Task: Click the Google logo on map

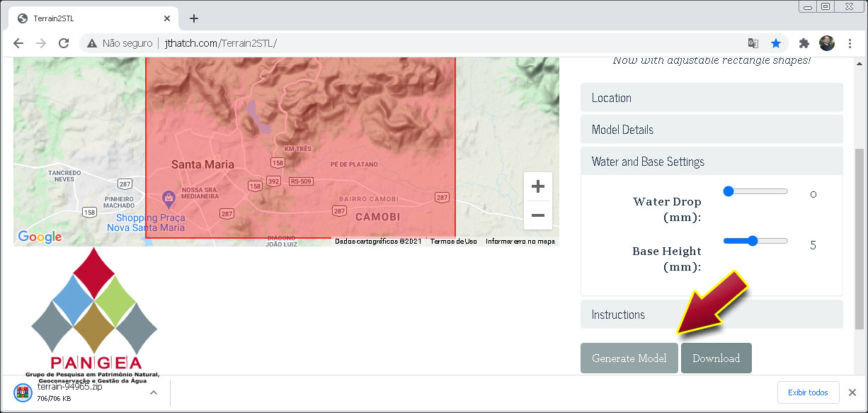Action: tap(40, 237)
